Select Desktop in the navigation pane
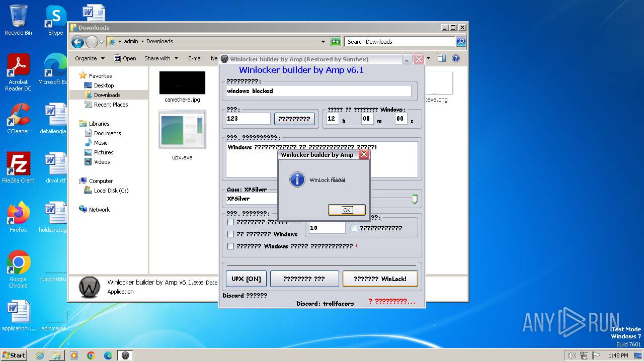Screen dimensions: 644x362 (104, 85)
